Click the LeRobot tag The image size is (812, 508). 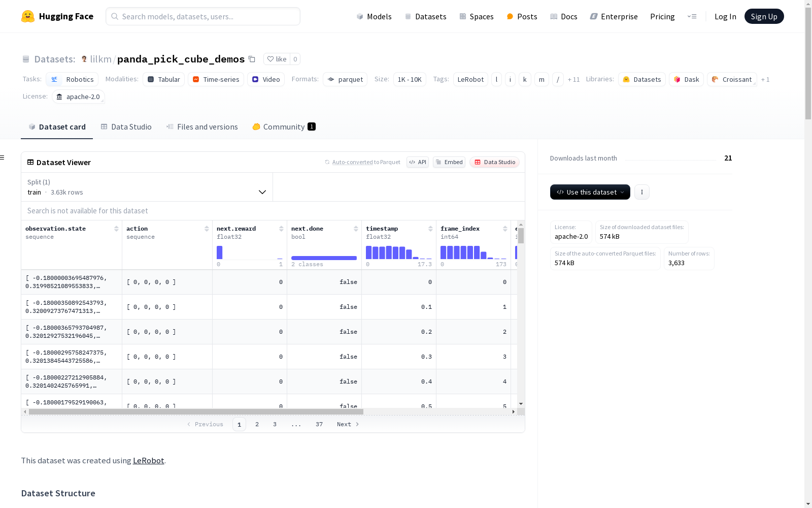tap(470, 79)
